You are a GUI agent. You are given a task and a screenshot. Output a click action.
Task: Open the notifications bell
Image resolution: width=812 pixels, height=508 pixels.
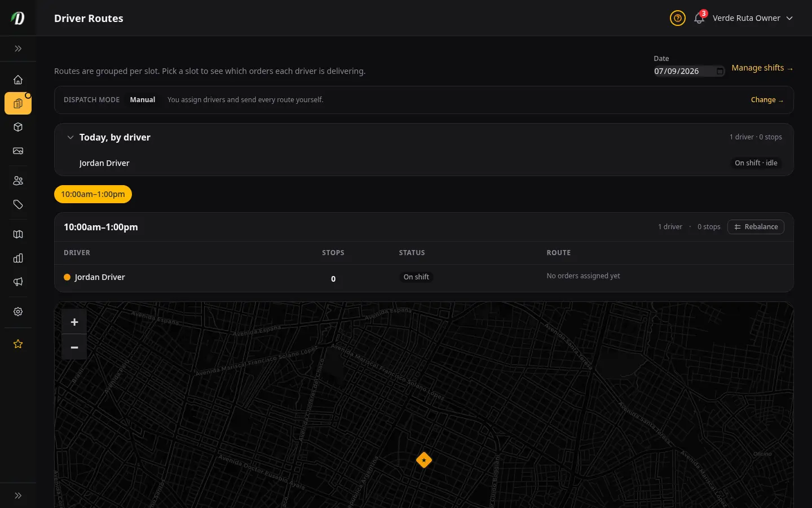(x=699, y=18)
